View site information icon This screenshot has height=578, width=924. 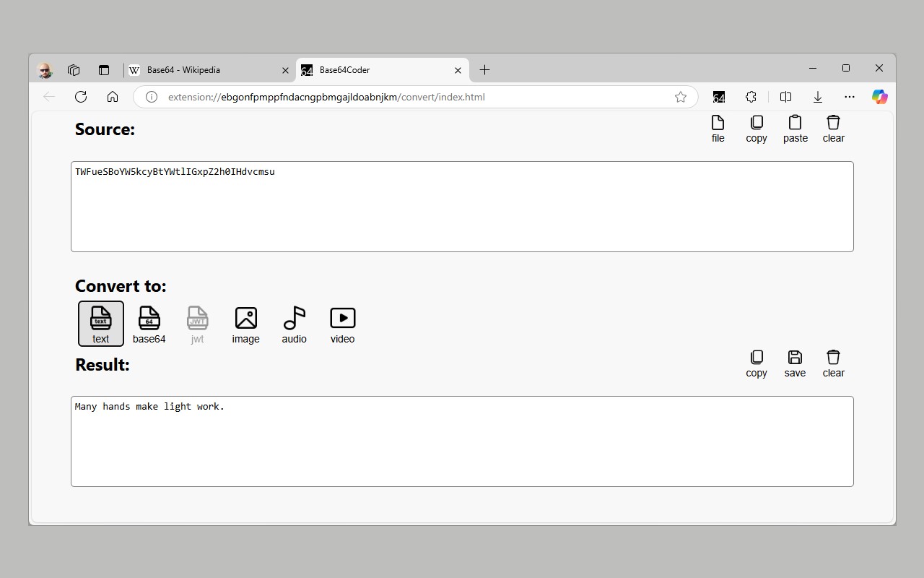coord(152,97)
